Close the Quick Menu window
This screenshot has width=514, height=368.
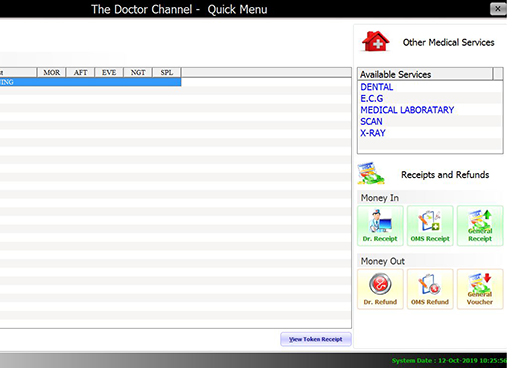[498, 9]
